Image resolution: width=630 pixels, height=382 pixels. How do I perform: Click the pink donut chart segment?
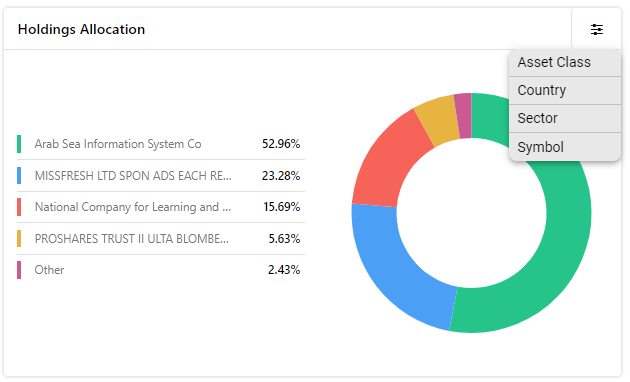[463, 116]
